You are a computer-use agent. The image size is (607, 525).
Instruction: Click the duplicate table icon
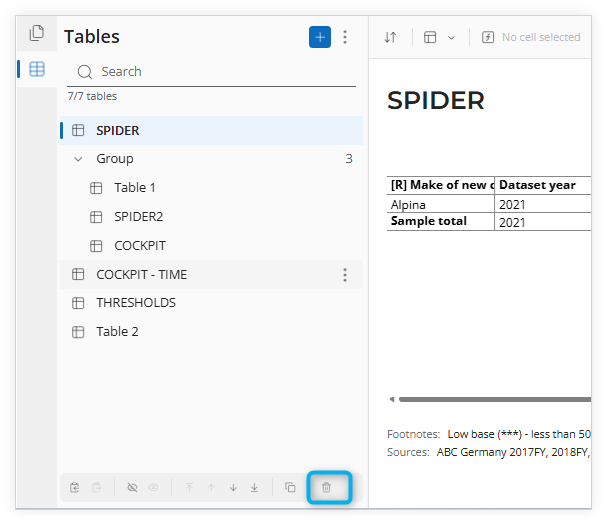(290, 487)
